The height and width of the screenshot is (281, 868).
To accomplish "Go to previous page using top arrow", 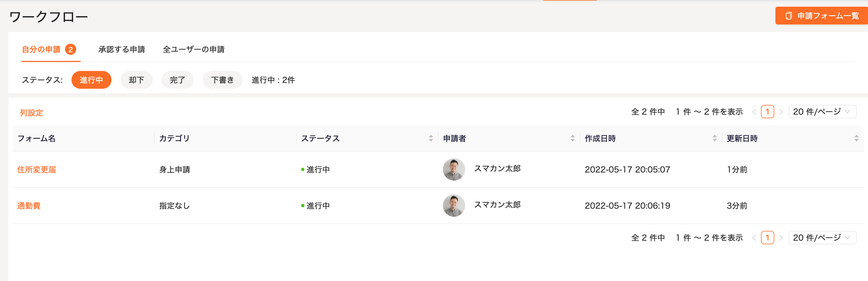I will click(x=754, y=112).
